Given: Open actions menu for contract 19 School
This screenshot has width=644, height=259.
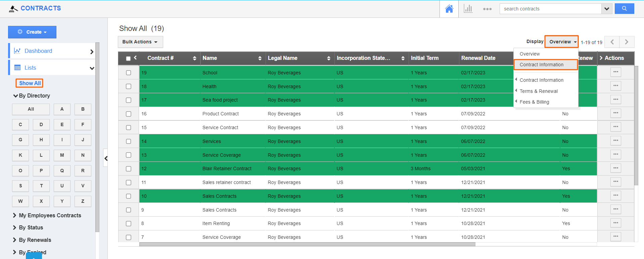Looking at the screenshot, I should pyautogui.click(x=615, y=72).
